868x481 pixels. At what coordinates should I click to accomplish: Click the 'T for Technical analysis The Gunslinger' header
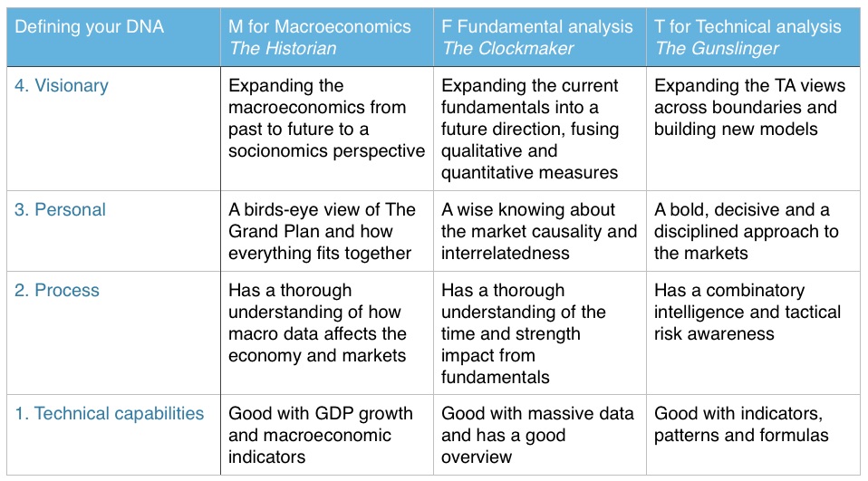[753, 37]
